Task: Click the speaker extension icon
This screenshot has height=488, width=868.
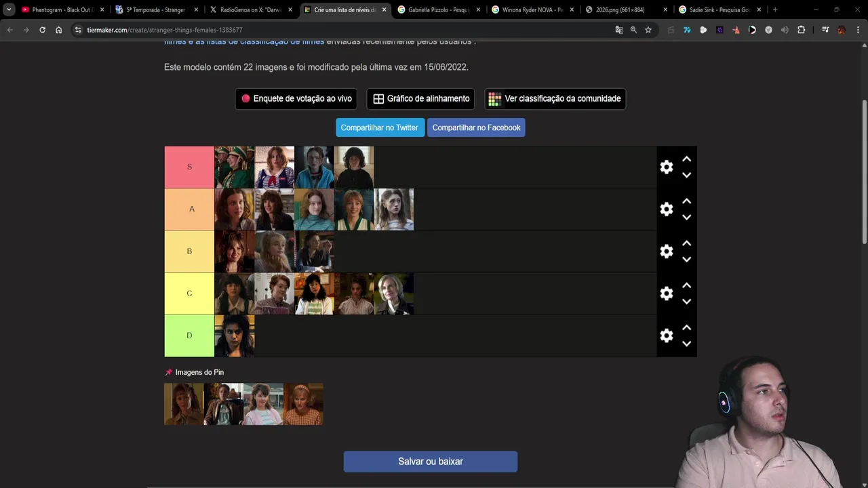Action: 785,30
